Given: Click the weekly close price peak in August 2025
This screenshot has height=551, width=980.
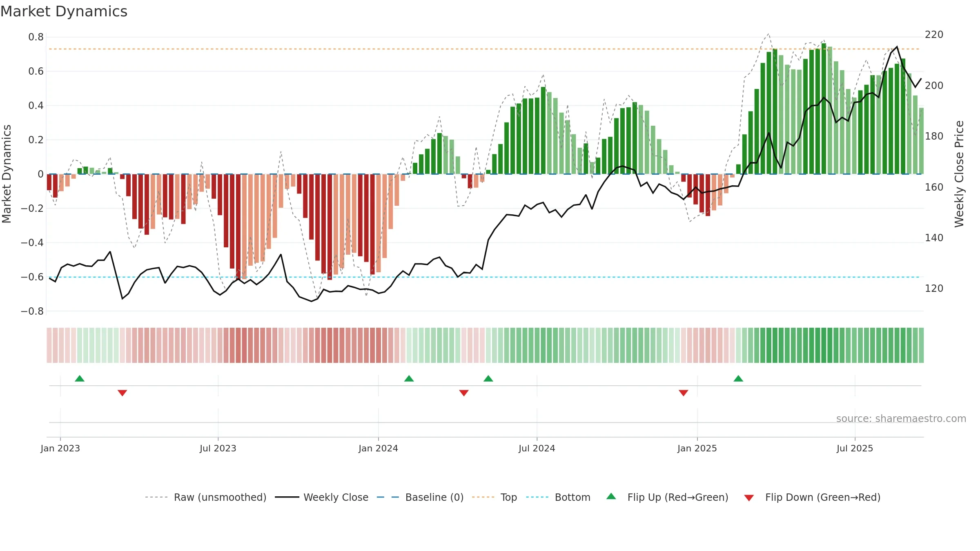Looking at the screenshot, I should pos(897,47).
